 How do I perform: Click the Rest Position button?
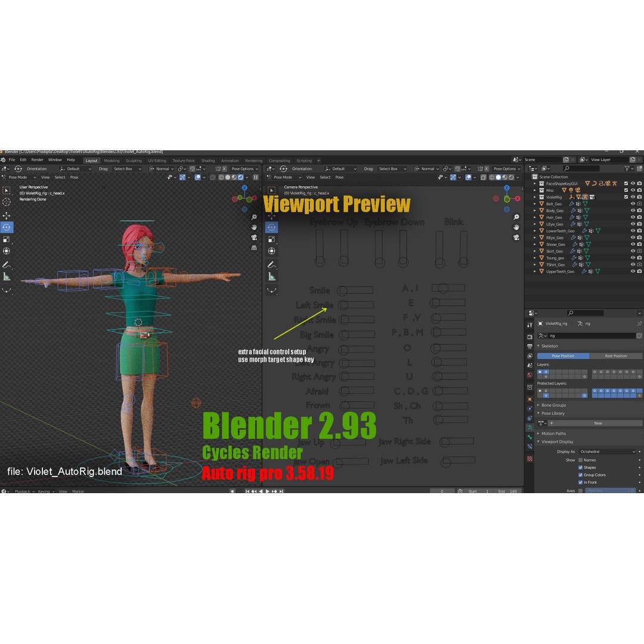pos(615,356)
